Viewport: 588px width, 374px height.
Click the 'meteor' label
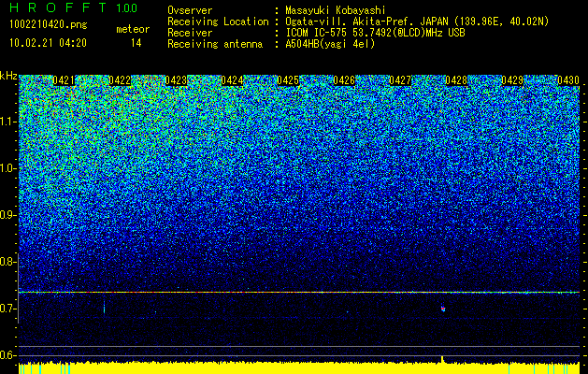click(x=133, y=29)
